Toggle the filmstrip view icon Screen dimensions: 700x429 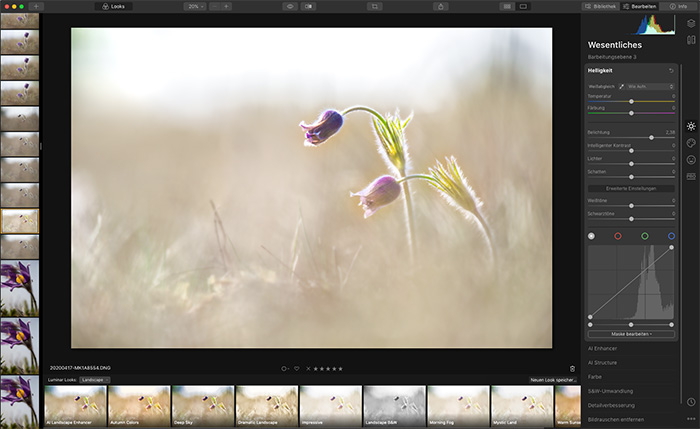[507, 6]
